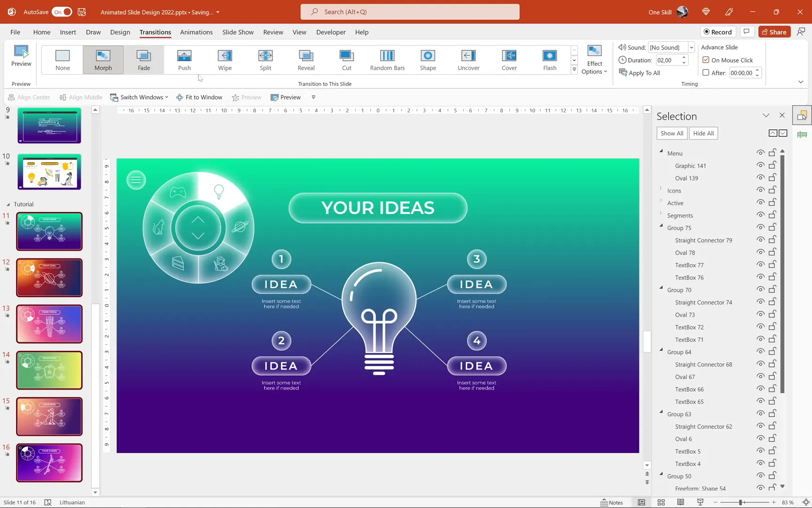Click Apply To All
The height and width of the screenshot is (508, 812).
coord(640,72)
